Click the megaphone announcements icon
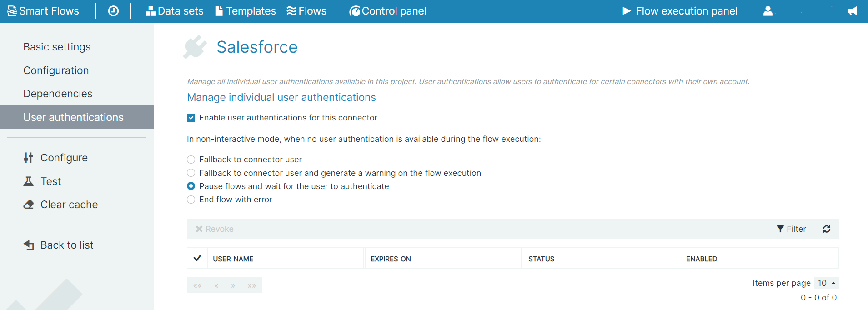868x310 pixels. point(852,11)
